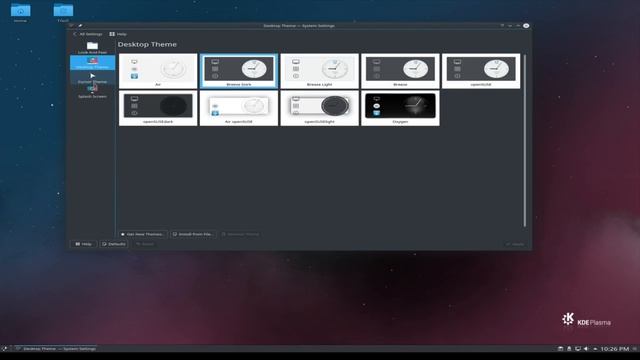Open the Trash desktop icon
Image resolution: width=640 pixels, height=360 pixels.
(63, 12)
